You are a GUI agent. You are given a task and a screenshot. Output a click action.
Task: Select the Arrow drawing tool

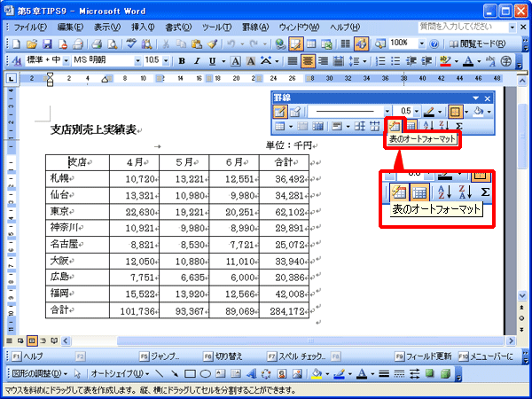(175, 373)
